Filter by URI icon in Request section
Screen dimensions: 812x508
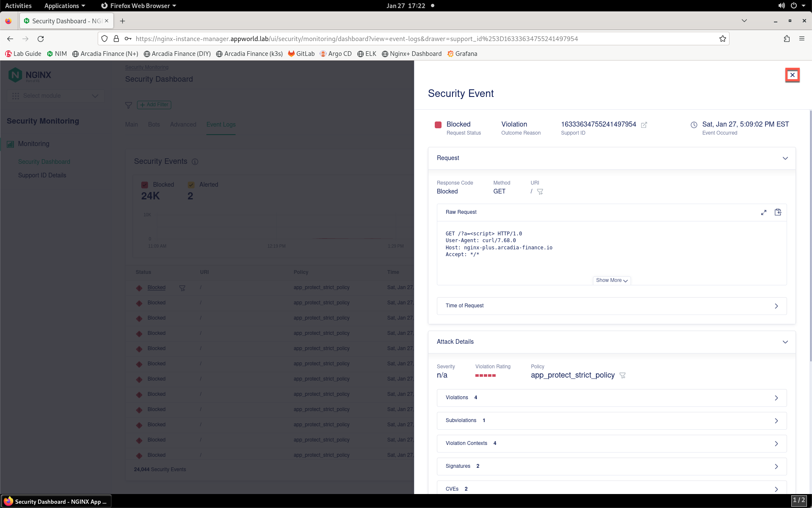pos(540,192)
